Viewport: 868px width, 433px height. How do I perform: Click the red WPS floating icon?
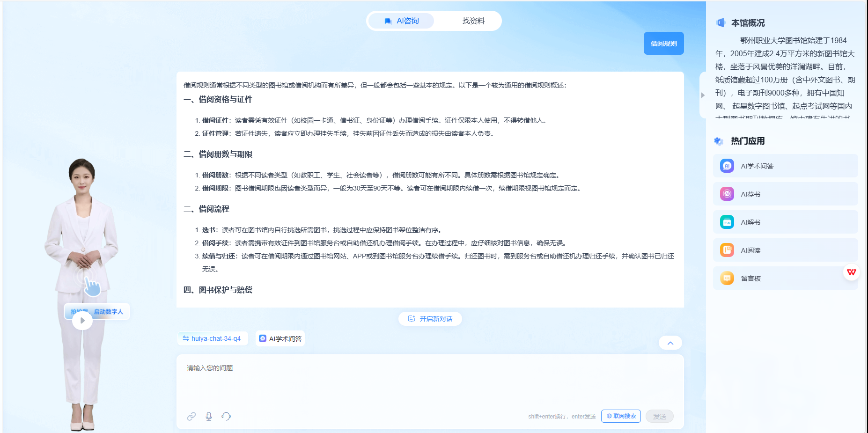tap(851, 272)
